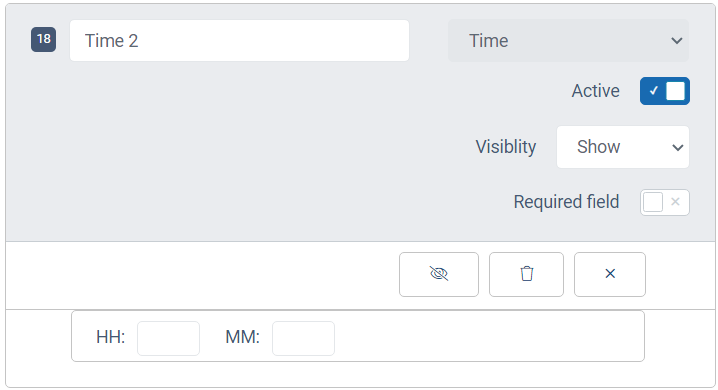Click the HH hours input box
718x390 pixels.
169,338
